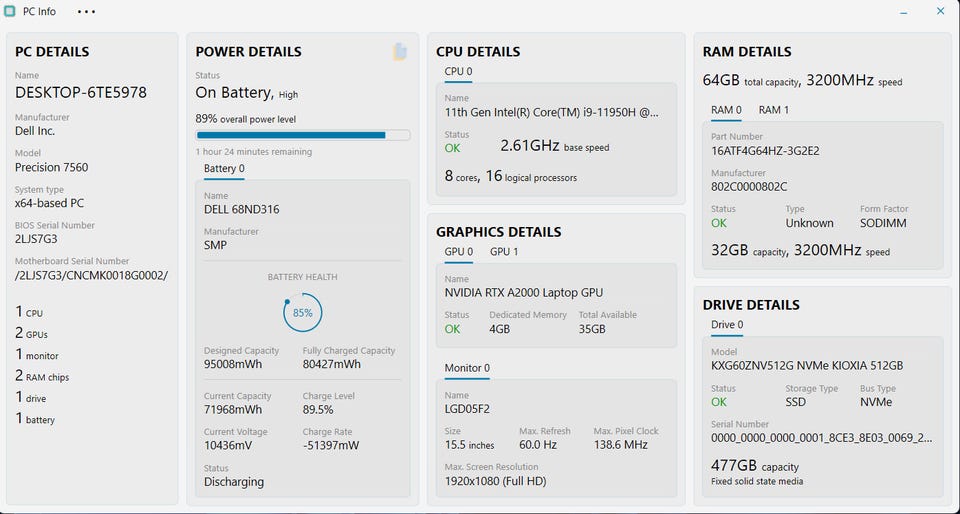Switch to the GPU 1 tab
The image size is (960, 514).
coord(504,252)
